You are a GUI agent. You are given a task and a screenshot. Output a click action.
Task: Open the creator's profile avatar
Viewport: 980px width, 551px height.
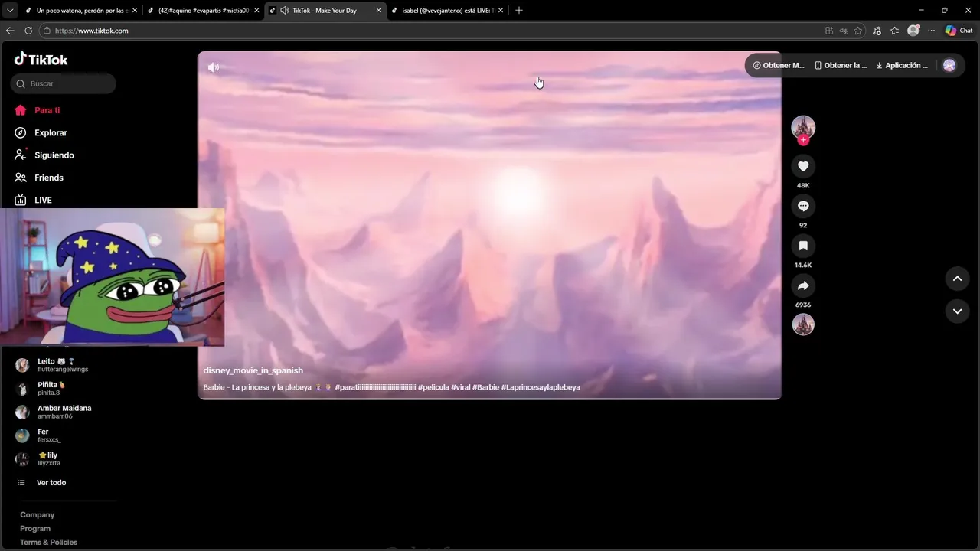pyautogui.click(x=803, y=126)
